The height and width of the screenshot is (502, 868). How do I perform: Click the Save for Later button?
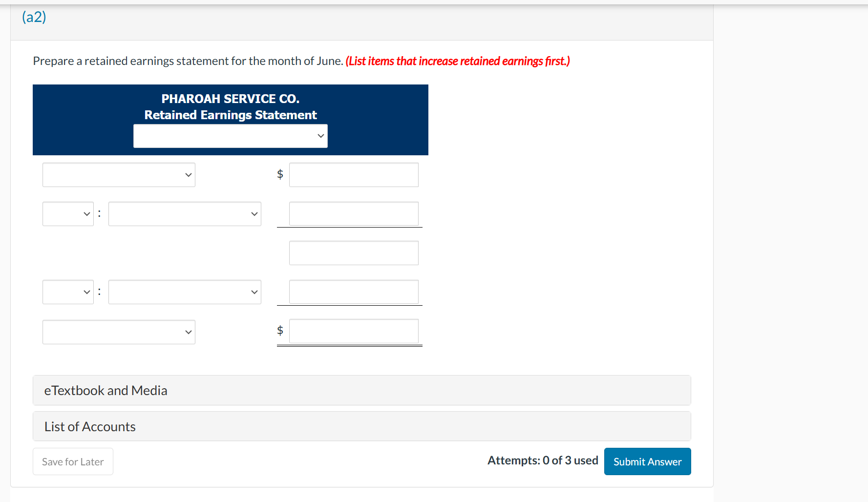[72, 461]
